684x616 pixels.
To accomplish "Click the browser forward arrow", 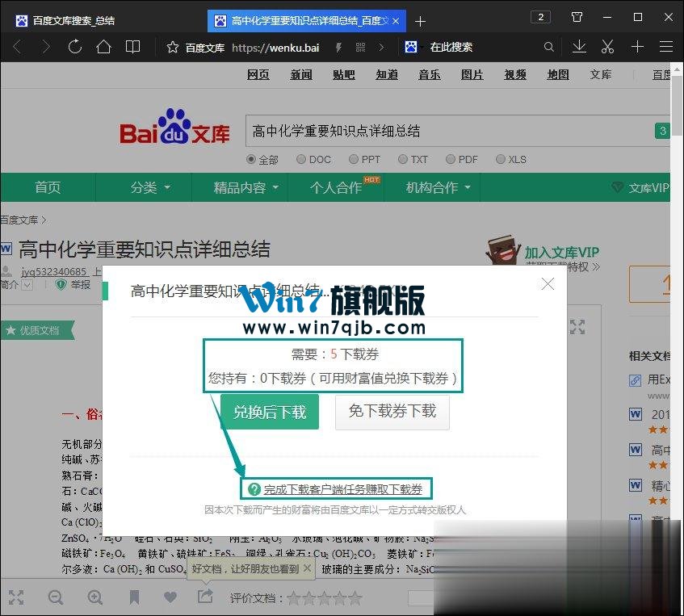I will pyautogui.click(x=45, y=47).
